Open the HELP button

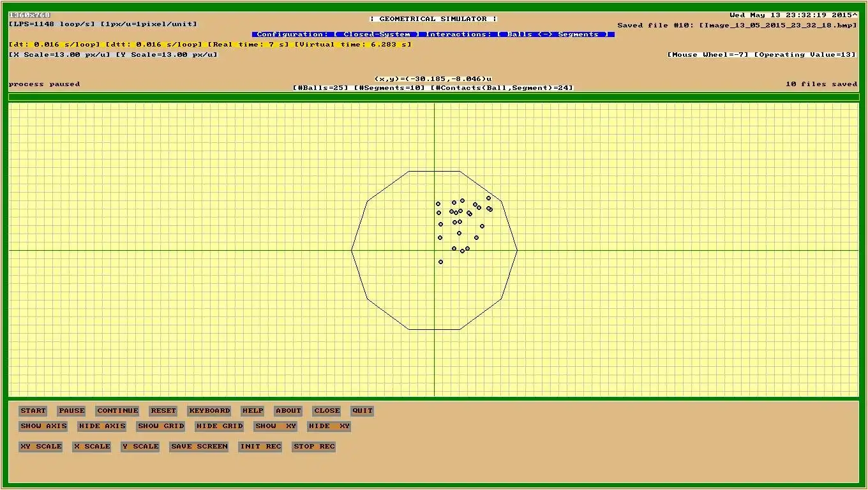point(253,411)
